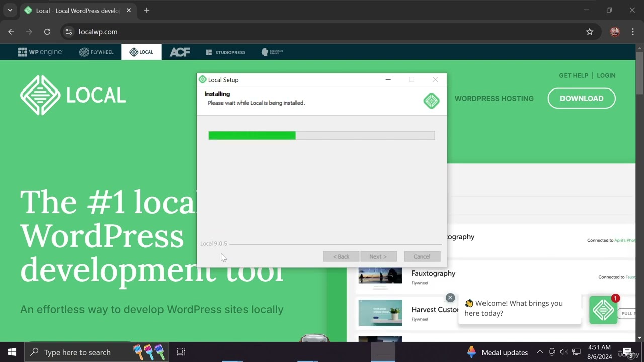Screen dimensions: 644x362
Task: Select the Fauxtography site title
Action: [433, 273]
